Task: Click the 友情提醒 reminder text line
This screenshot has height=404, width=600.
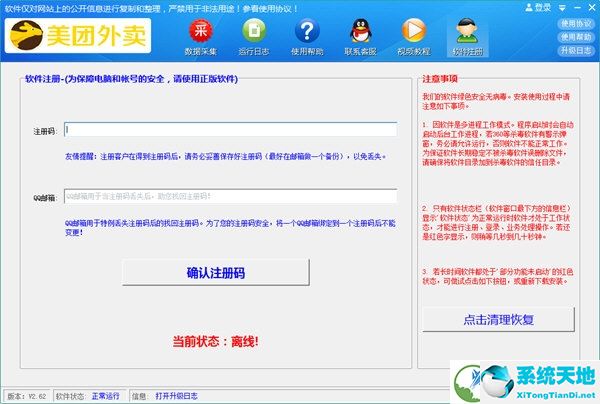Action: tap(226, 156)
